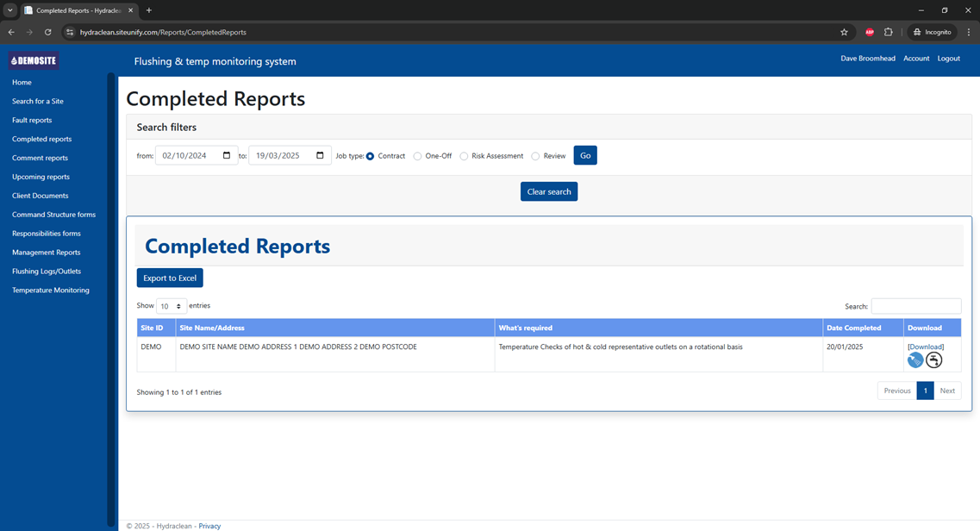Go forward in browser history
This screenshot has width=980, height=531.
tap(29, 33)
